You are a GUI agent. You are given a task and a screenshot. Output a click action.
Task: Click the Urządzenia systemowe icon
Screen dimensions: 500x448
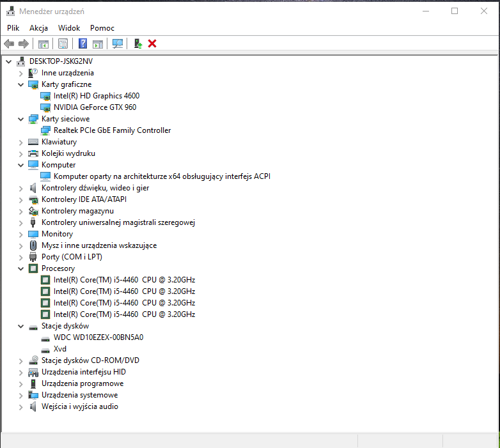33,395
